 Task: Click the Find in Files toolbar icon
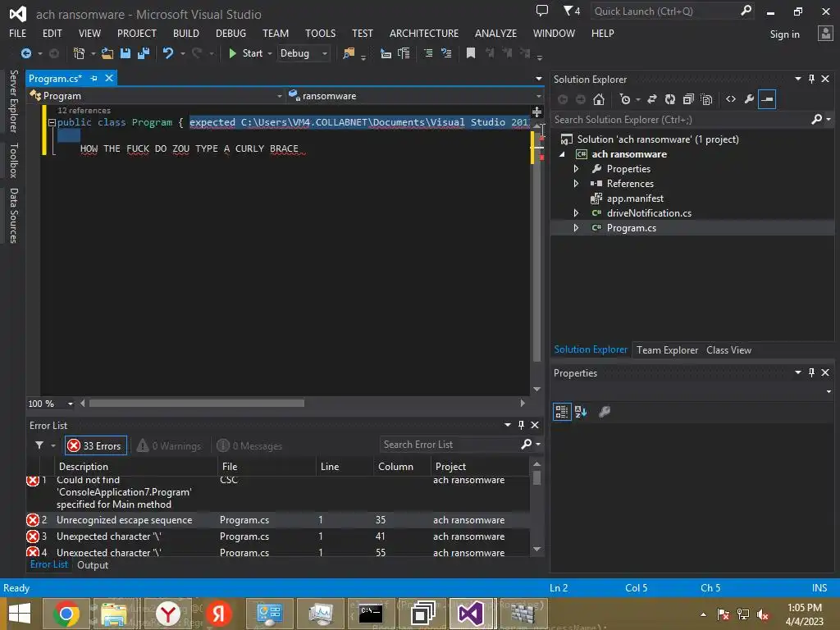(x=349, y=53)
